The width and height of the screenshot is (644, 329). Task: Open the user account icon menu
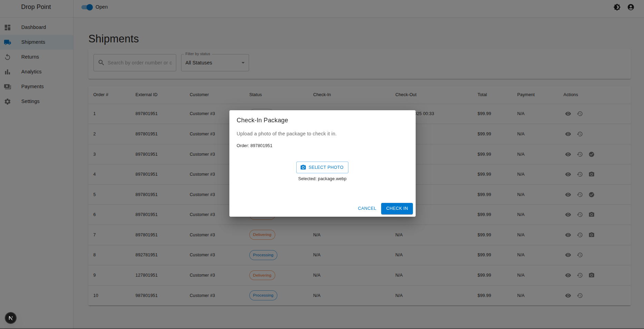tap(631, 7)
